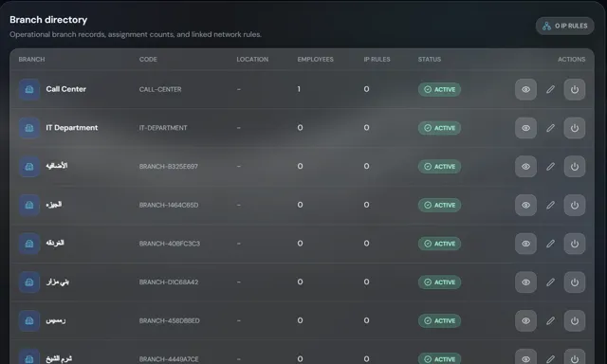Click the Arabic branch name in BRANCH-458DBBED row
The width and height of the screenshot is (607, 364).
point(56,320)
